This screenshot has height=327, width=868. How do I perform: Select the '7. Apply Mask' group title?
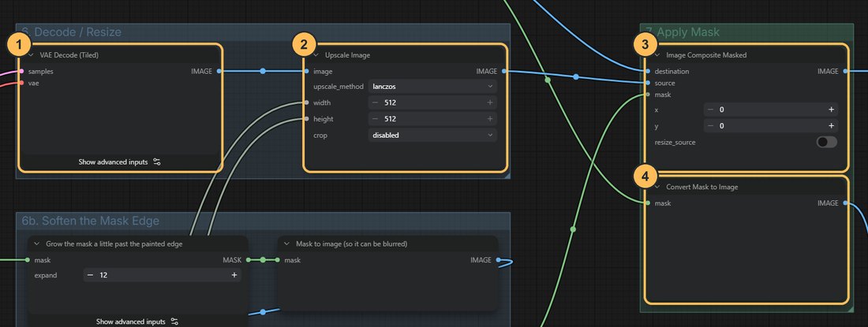pos(683,32)
